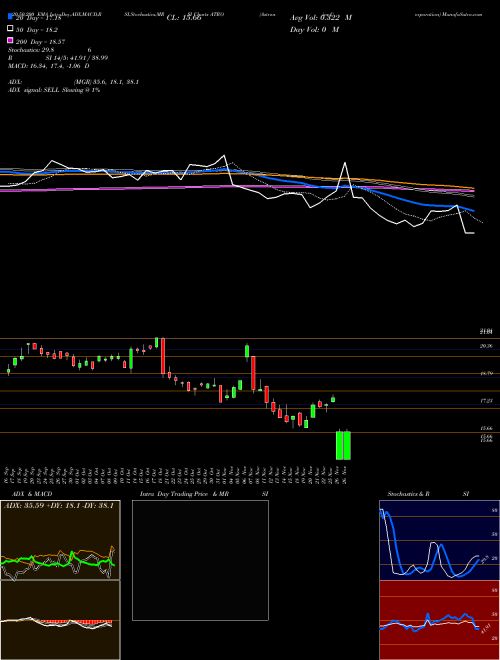This screenshot has width=500, height=660.
Task: Click the ADX (MGR) values line
Action: pyautogui.click(x=73, y=82)
